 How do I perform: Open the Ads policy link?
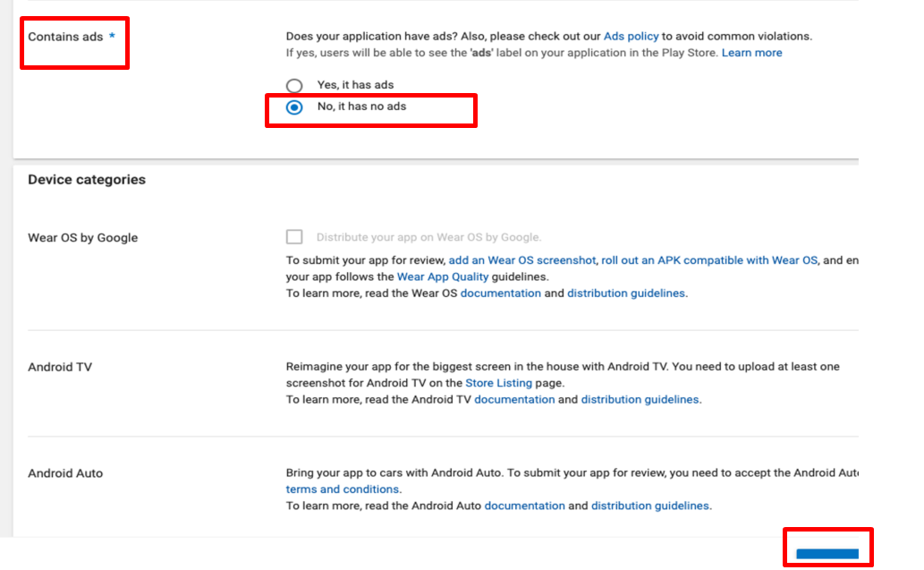[x=631, y=37]
